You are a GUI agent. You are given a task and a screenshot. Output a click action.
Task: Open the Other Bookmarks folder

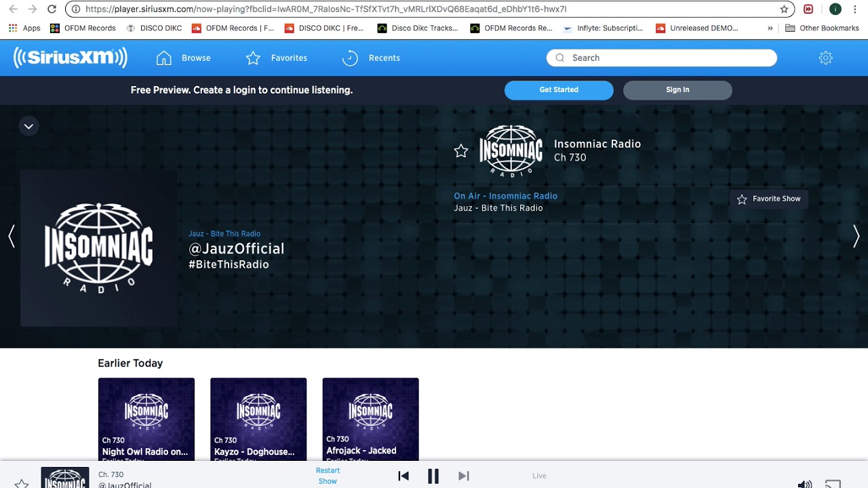822,28
